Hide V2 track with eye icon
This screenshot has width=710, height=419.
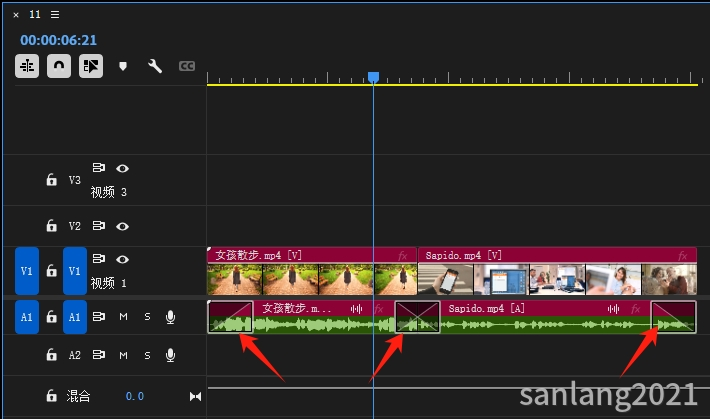[122, 226]
